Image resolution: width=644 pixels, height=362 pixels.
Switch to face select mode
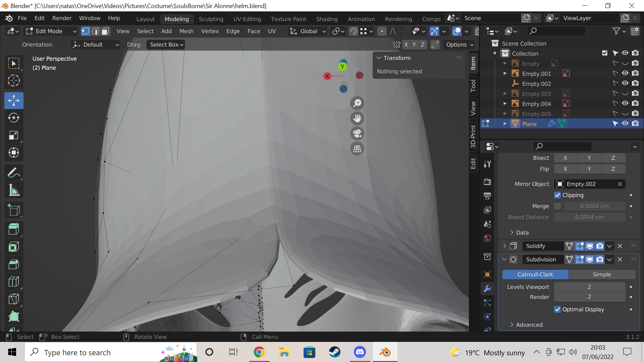105,31
